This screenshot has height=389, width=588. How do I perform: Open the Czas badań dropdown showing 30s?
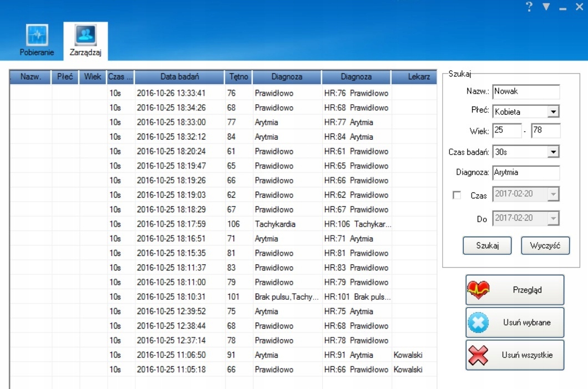553,152
